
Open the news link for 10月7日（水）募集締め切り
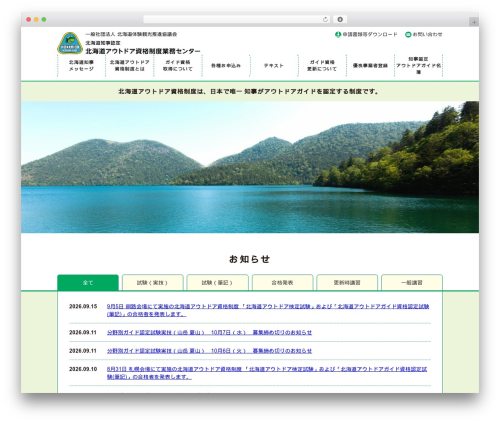[x=209, y=332]
